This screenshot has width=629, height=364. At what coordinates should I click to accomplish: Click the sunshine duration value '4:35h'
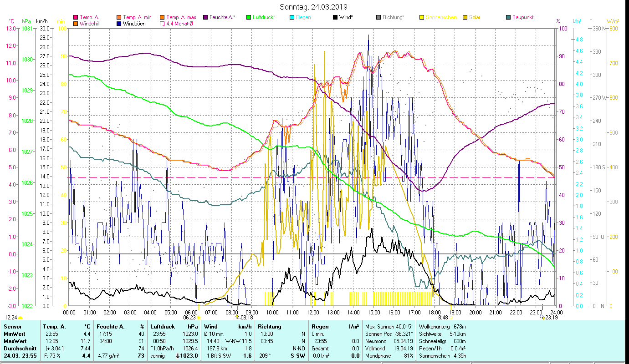pos(459,356)
